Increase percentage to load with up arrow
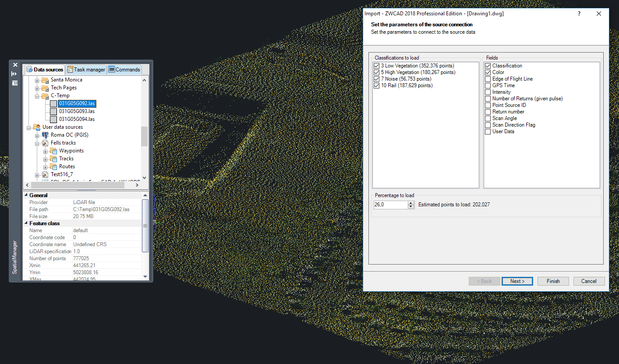Image resolution: width=619 pixels, height=364 pixels. click(x=411, y=203)
